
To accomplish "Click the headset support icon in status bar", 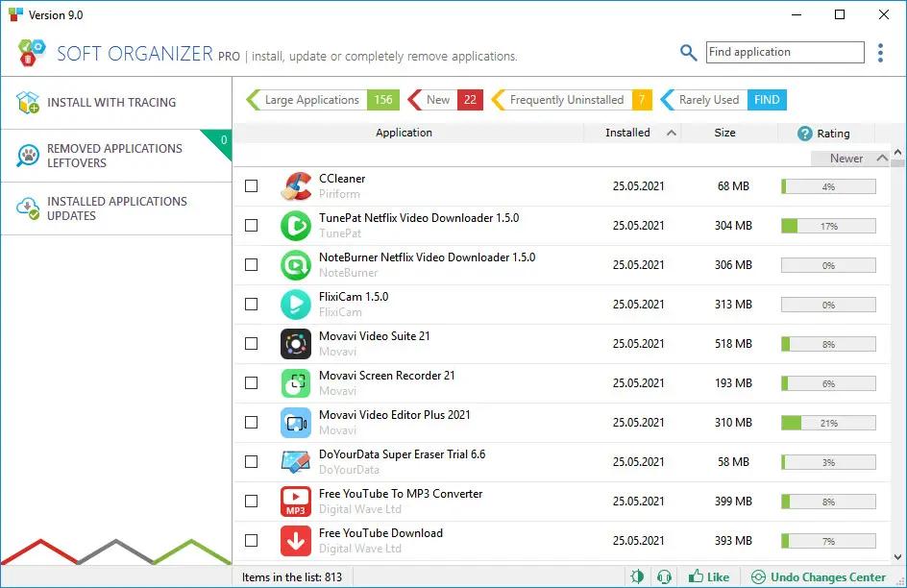I will [x=663, y=577].
